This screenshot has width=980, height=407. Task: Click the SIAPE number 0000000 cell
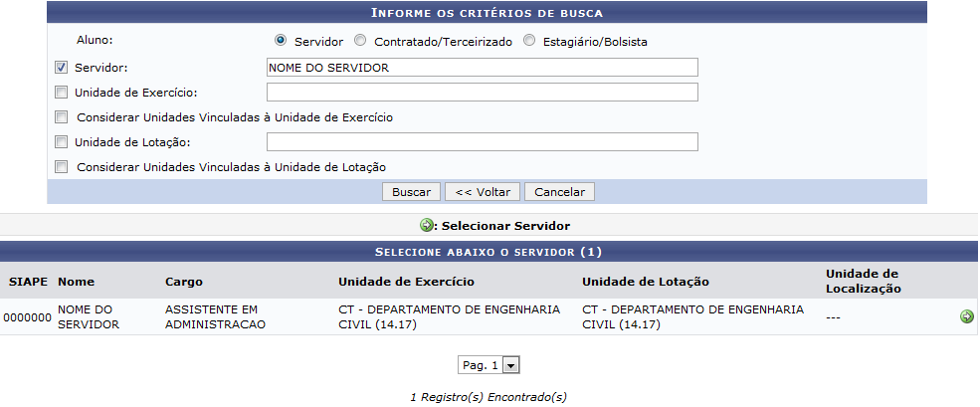click(x=28, y=317)
